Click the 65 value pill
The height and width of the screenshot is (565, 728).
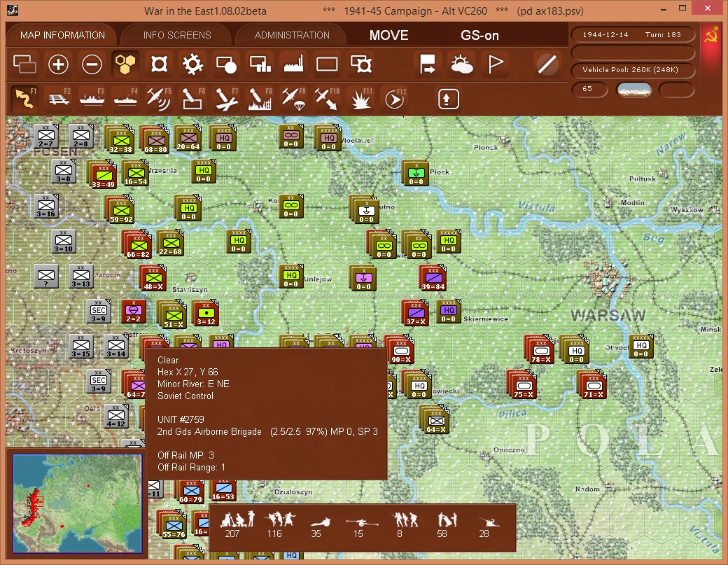(589, 89)
